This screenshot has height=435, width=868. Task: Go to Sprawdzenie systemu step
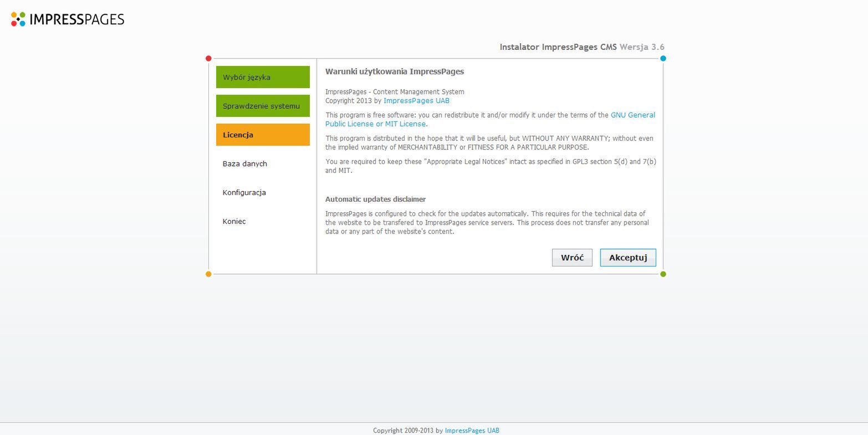[x=263, y=106]
